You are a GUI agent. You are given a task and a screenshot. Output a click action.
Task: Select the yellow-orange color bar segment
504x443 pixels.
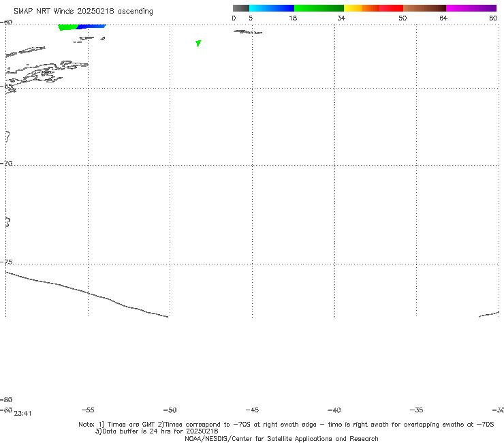pyautogui.click(x=362, y=8)
